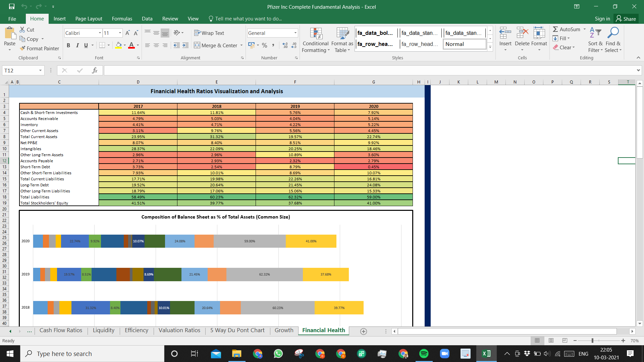This screenshot has width=644, height=362.
Task: Open the Liquidity sheet tab
Action: point(104,330)
